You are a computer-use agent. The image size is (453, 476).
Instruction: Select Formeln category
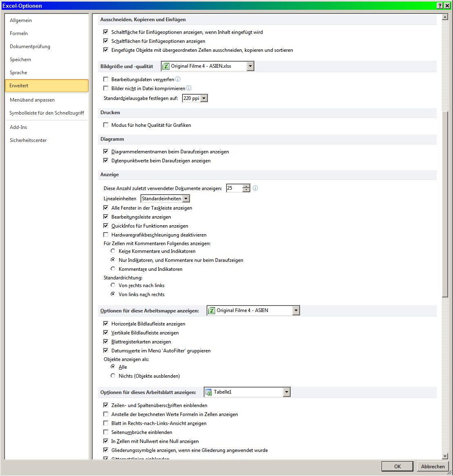pos(47,33)
